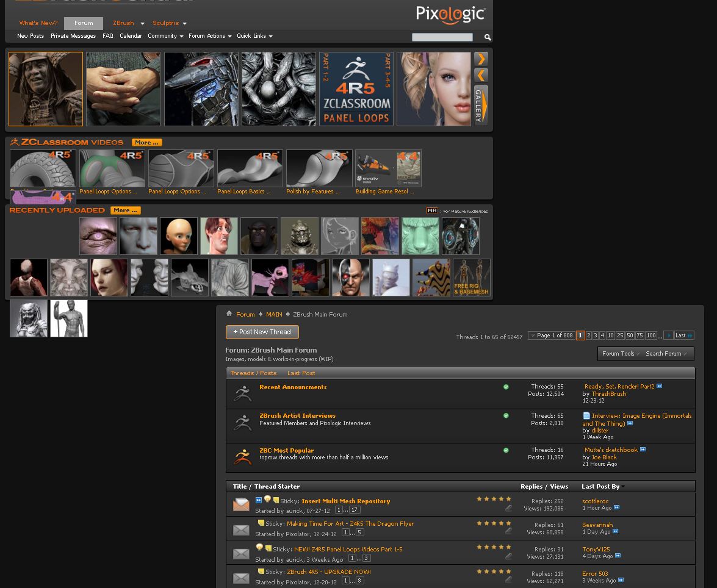This screenshot has height=588, width=717.
Task: Go to first unread in Insert Multi Mesh thread
Action: point(259,500)
